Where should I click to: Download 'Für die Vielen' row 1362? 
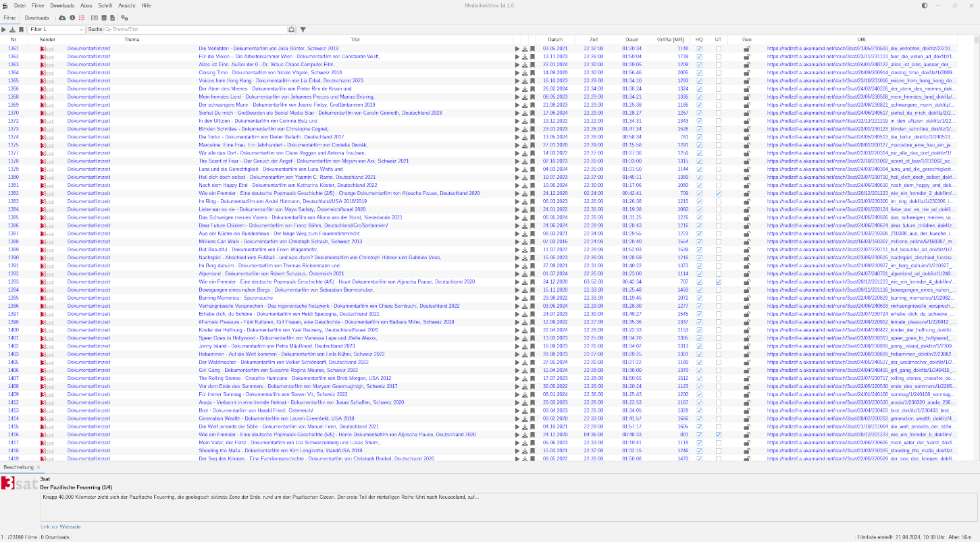(x=525, y=57)
